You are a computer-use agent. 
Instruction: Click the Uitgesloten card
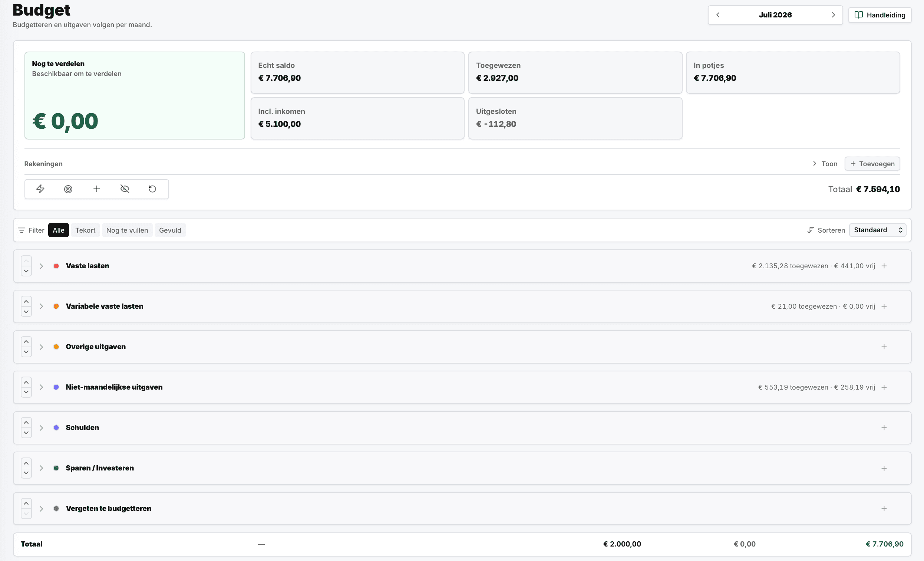pyautogui.click(x=575, y=119)
